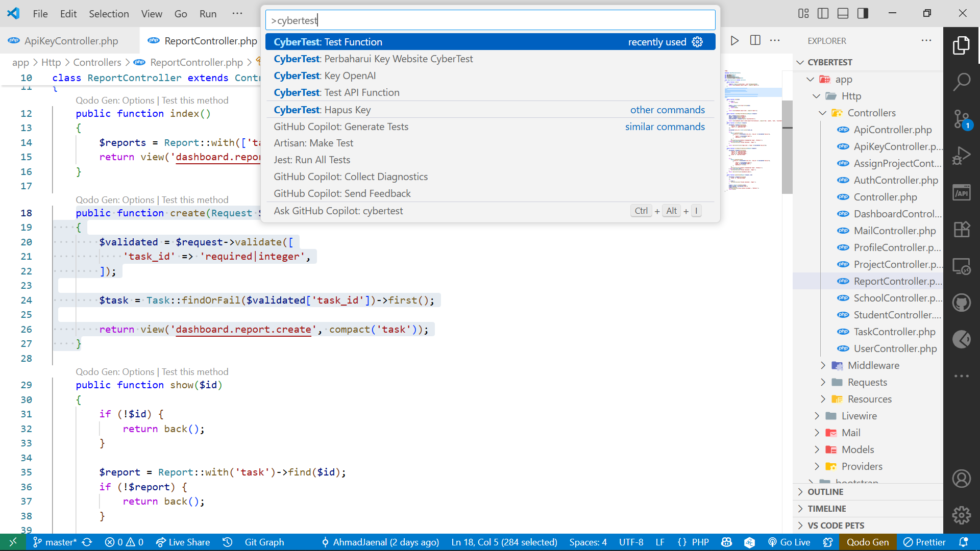Viewport: 980px width, 551px height.
Task: Open the Extensions view icon
Action: [961, 230]
